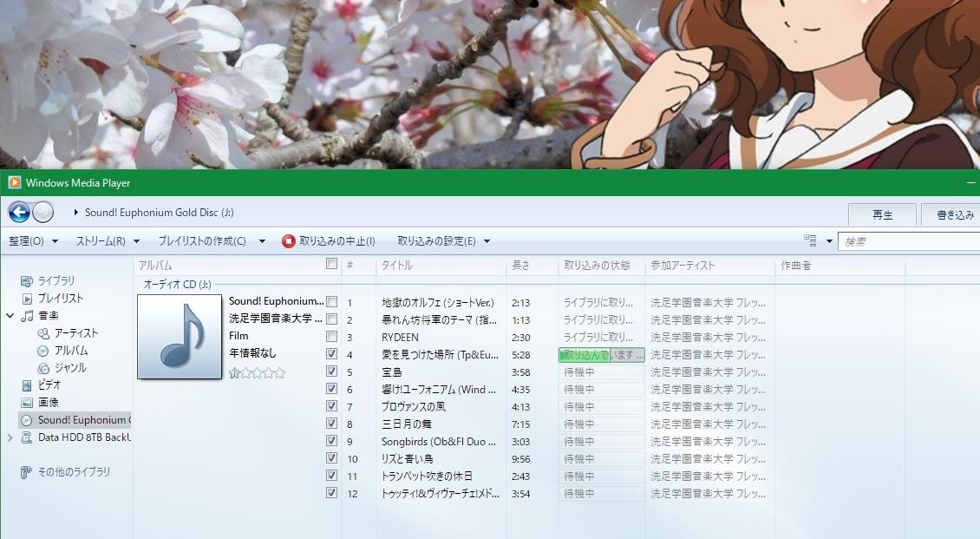Collapse the 音楽 tree node

point(10,316)
